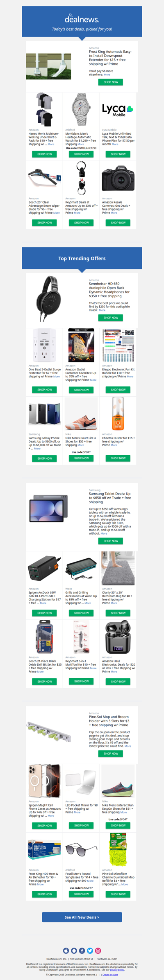Open More link for Sennheiser deal
Viewport: 164px width, 980px height.
click(x=102, y=310)
